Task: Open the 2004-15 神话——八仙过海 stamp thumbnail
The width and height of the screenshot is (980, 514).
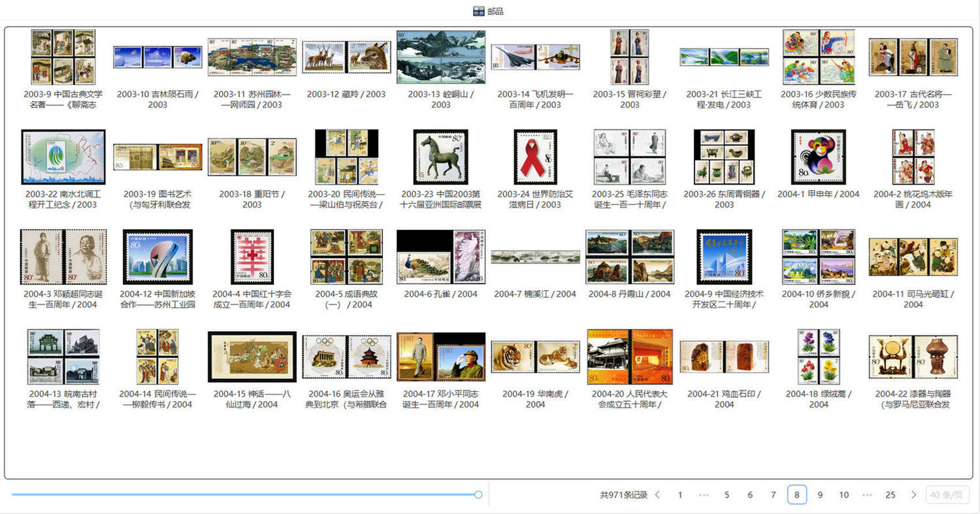Action: tap(252, 356)
